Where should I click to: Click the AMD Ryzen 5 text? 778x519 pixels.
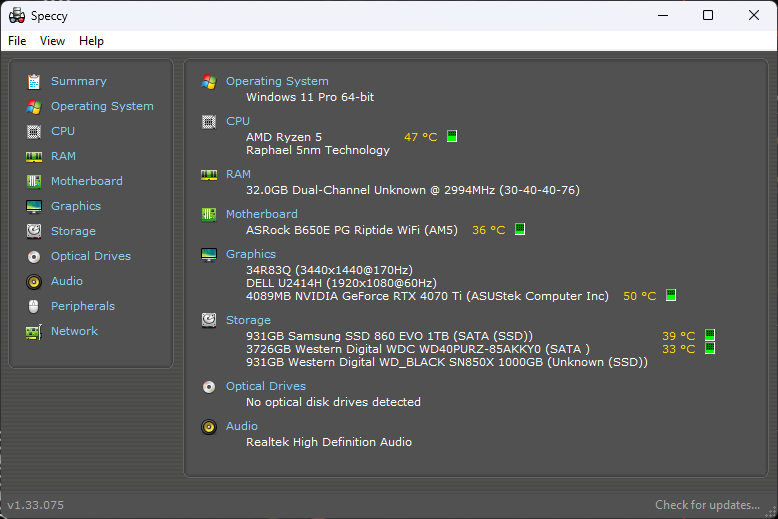coord(284,137)
